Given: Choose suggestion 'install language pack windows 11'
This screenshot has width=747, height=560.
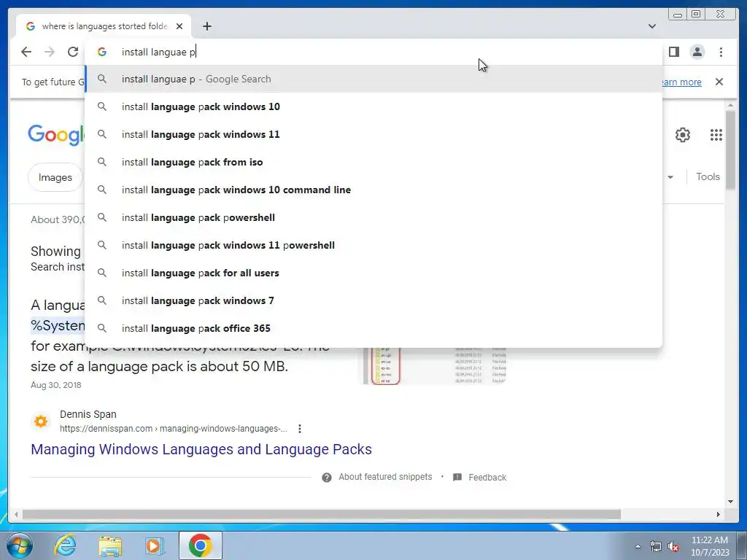Looking at the screenshot, I should [x=373, y=134].
